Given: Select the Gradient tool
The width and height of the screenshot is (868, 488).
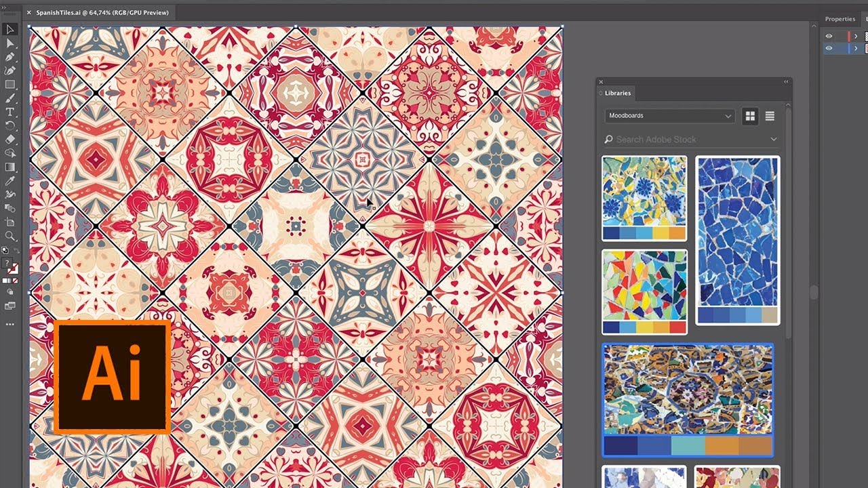Looking at the screenshot, I should click(x=10, y=167).
